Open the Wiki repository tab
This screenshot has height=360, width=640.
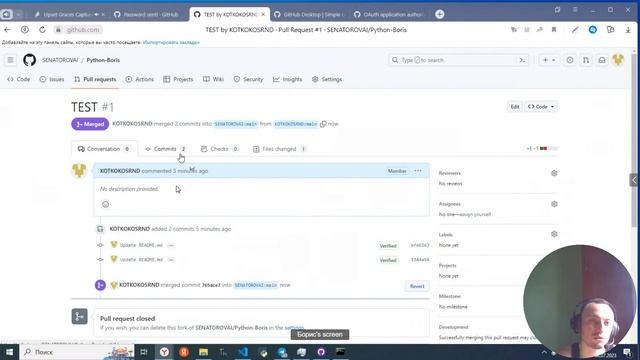(x=213, y=79)
